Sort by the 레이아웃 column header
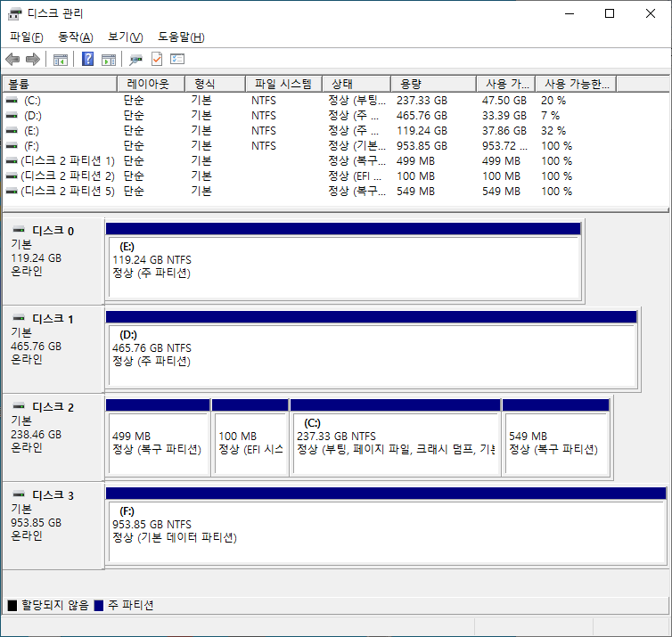This screenshot has width=672, height=637. (151, 84)
